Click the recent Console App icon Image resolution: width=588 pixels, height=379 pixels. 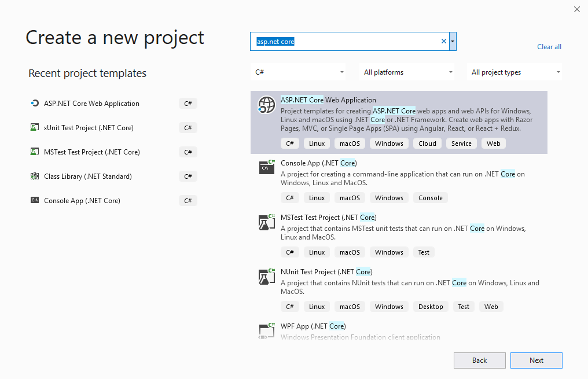35,200
